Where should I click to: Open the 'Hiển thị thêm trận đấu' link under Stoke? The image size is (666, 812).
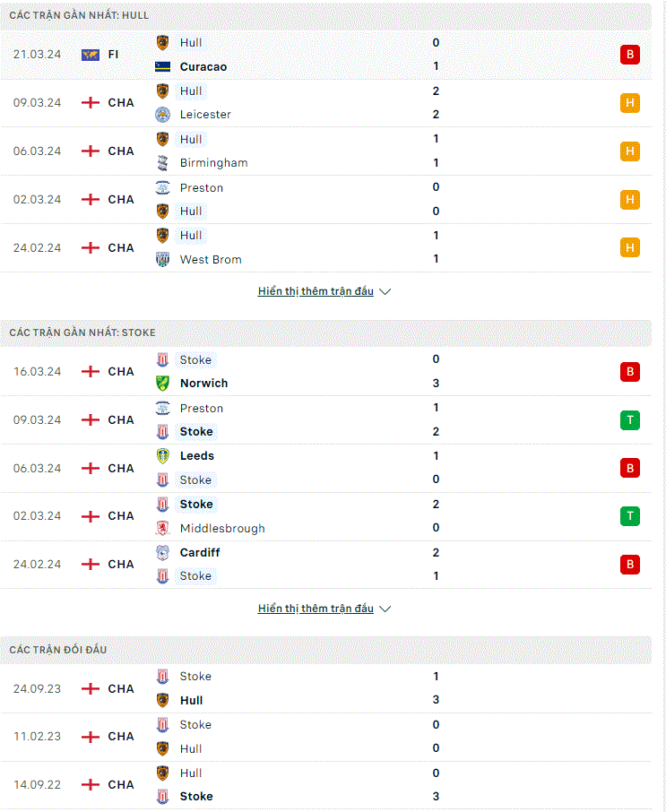coord(316,609)
